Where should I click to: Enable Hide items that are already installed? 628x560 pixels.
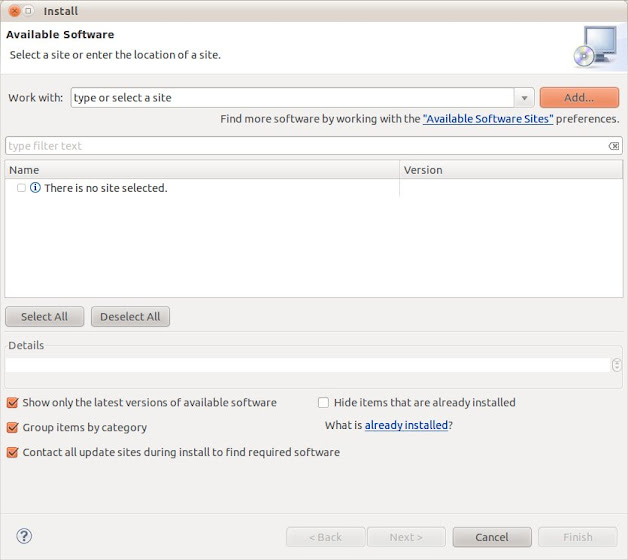pos(323,403)
